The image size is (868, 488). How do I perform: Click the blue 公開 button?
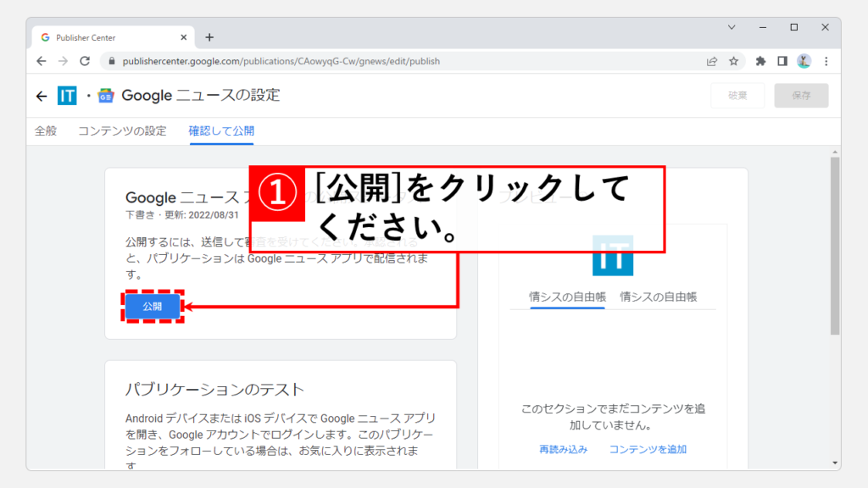tap(153, 306)
